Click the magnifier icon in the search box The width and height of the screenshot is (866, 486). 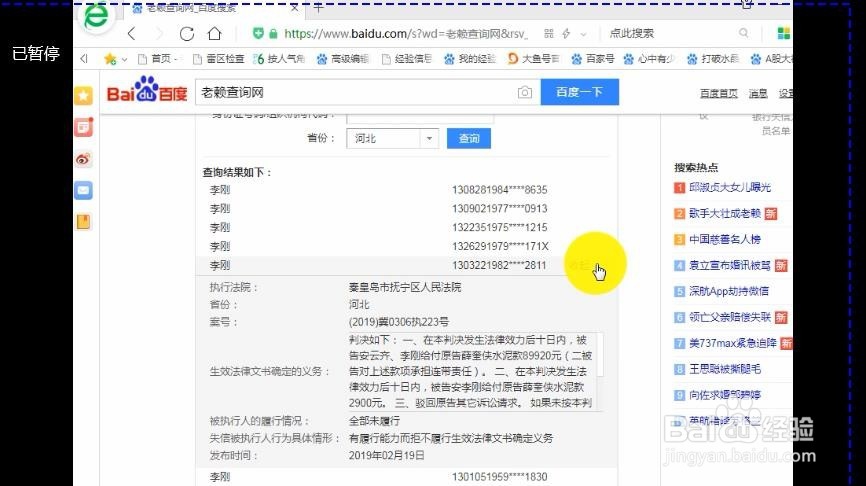[x=744, y=33]
